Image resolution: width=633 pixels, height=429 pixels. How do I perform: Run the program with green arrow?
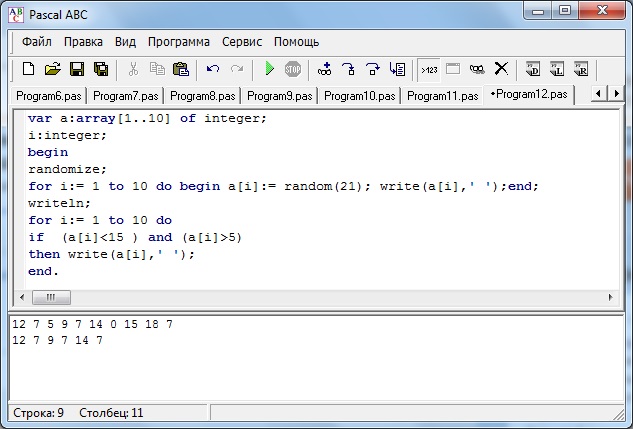269,69
